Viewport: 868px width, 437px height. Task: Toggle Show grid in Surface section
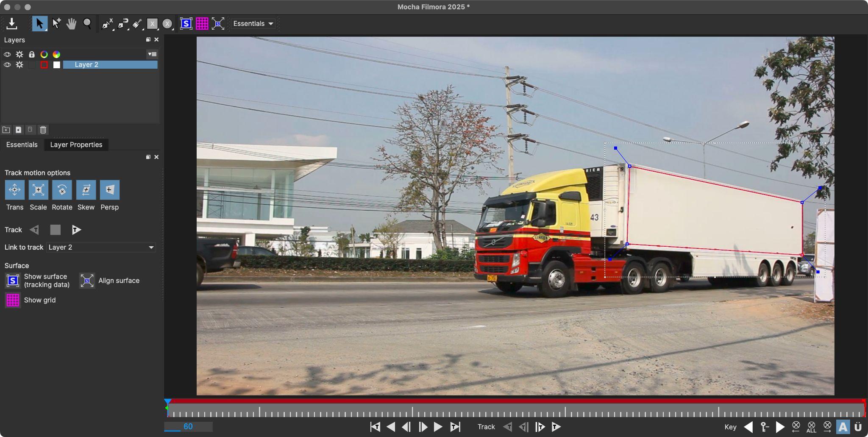[x=13, y=300]
